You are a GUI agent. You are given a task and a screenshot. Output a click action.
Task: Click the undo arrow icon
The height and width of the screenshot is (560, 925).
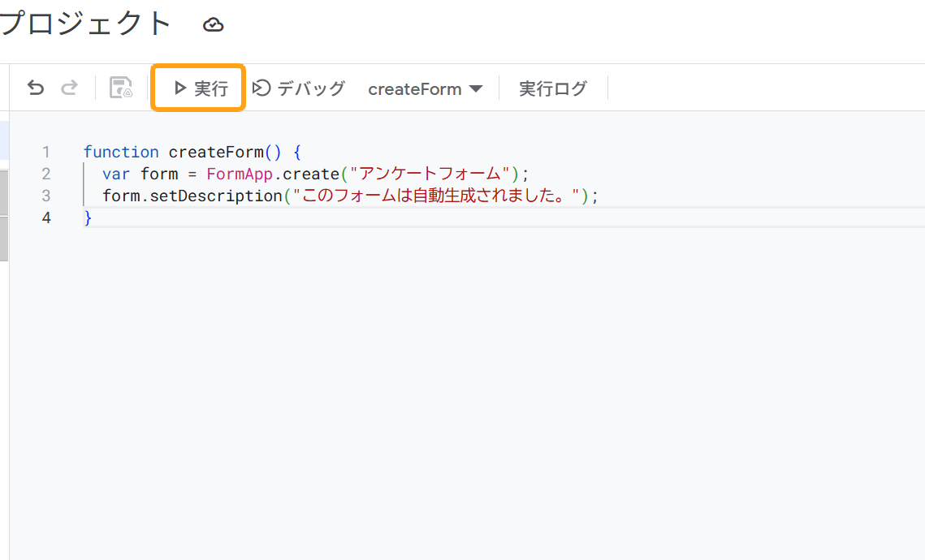(x=36, y=88)
